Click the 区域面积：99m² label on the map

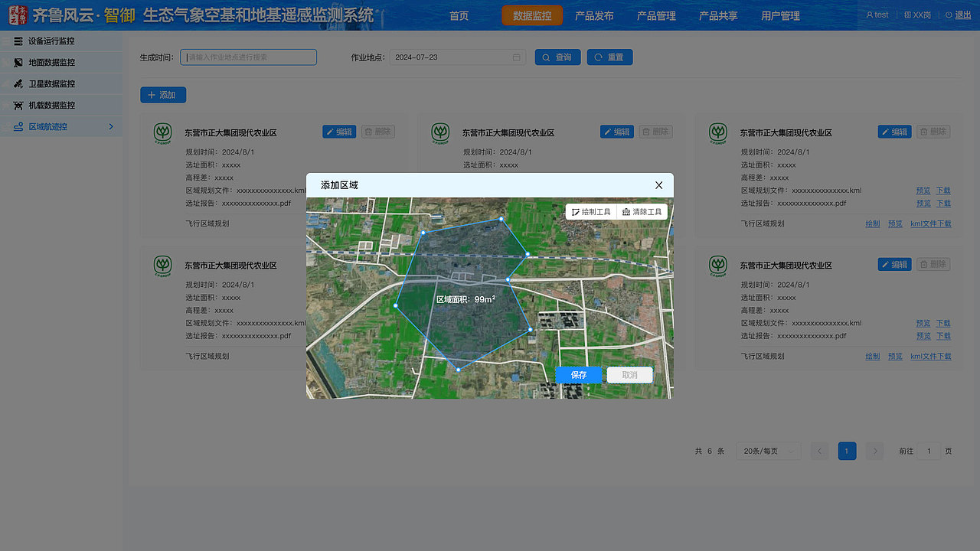click(x=465, y=299)
